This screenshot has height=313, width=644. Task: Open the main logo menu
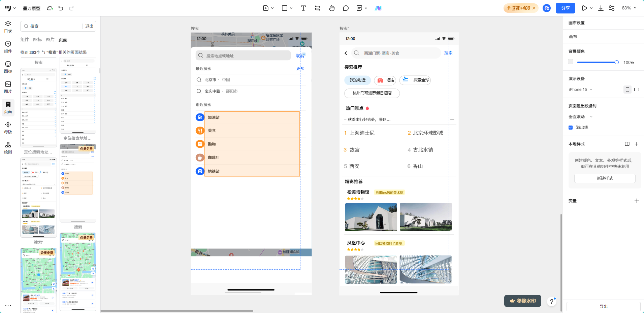click(x=8, y=8)
